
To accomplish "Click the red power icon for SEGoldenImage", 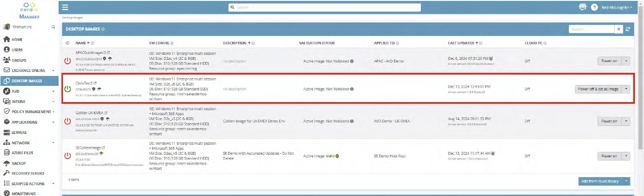I will pyautogui.click(x=68, y=156).
